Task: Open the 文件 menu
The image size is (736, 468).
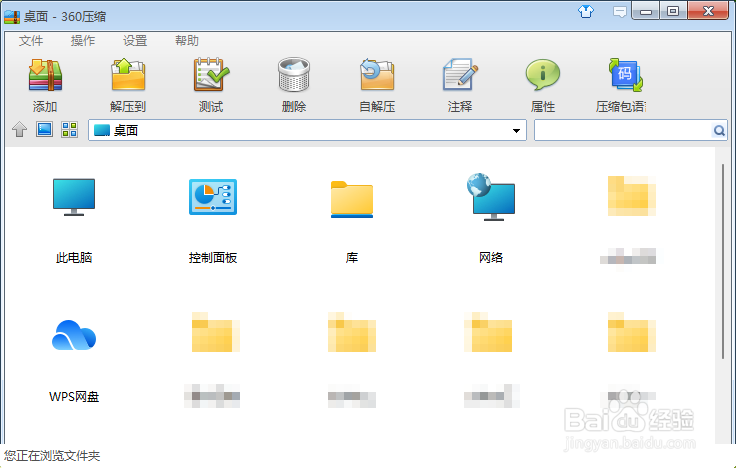Action: 31,41
